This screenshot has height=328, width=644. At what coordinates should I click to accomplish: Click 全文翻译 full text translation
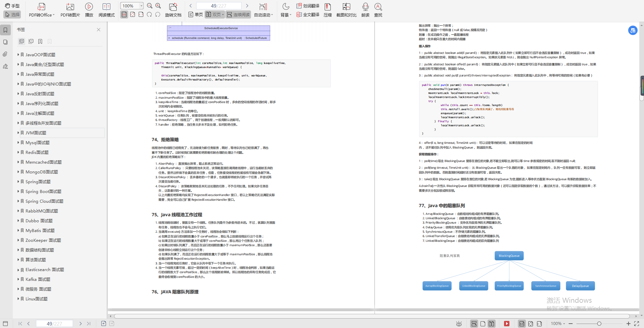(308, 14)
